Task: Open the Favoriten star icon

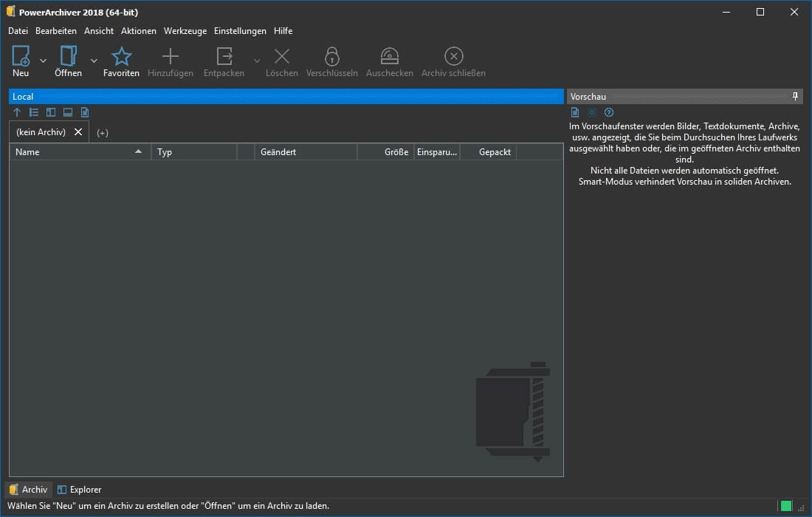Action: (121, 56)
